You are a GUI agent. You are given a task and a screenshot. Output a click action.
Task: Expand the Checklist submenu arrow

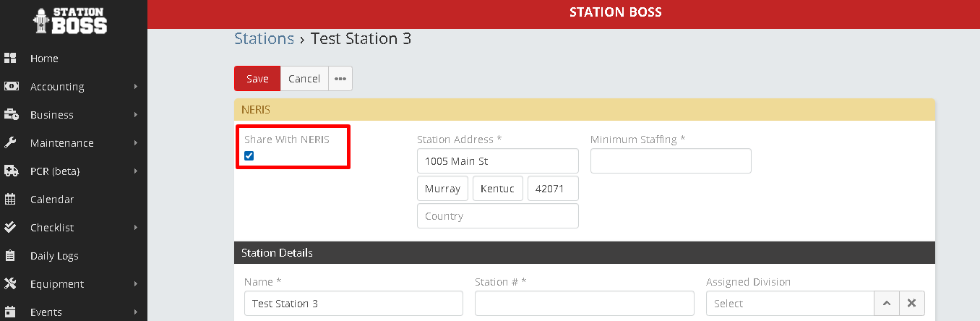(136, 228)
